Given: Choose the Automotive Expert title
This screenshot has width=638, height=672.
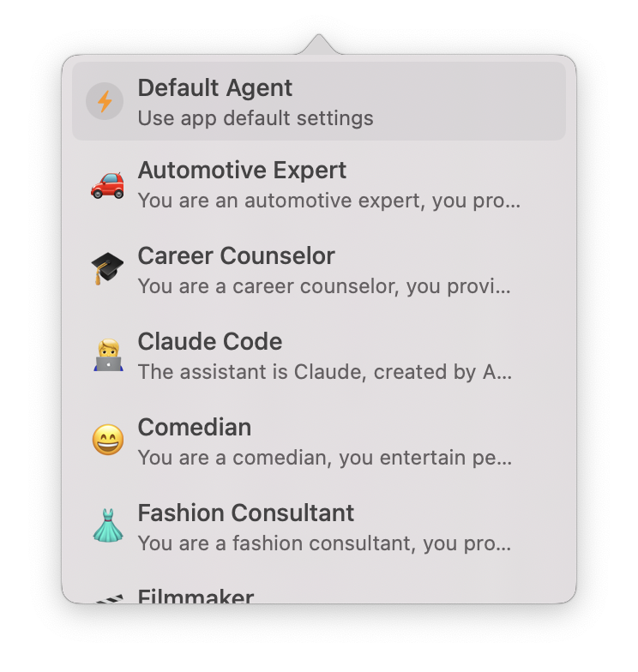Looking at the screenshot, I should (x=242, y=171).
